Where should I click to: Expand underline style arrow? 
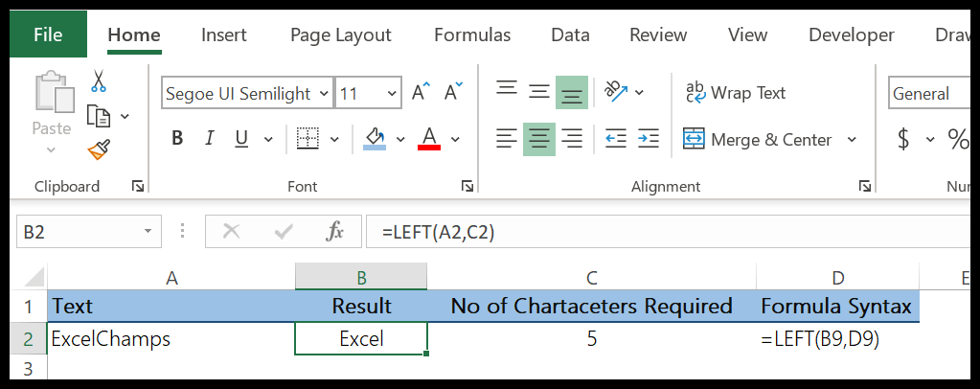click(269, 139)
